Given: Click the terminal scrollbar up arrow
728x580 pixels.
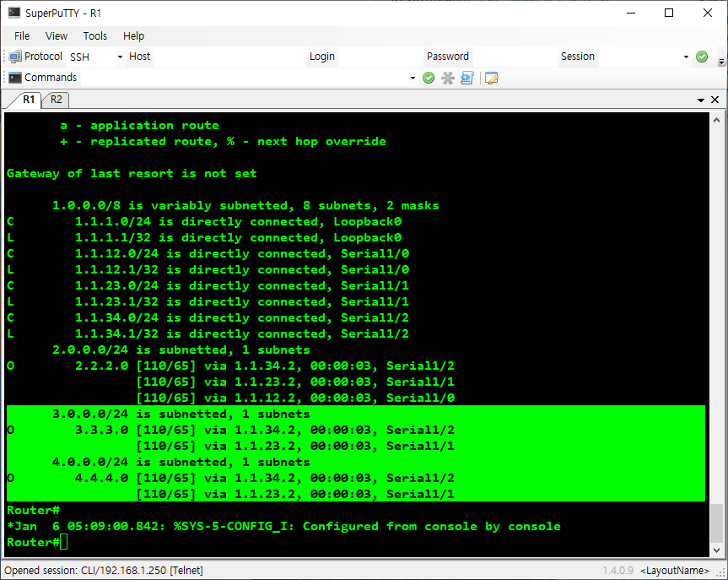Looking at the screenshot, I should 716,120.
